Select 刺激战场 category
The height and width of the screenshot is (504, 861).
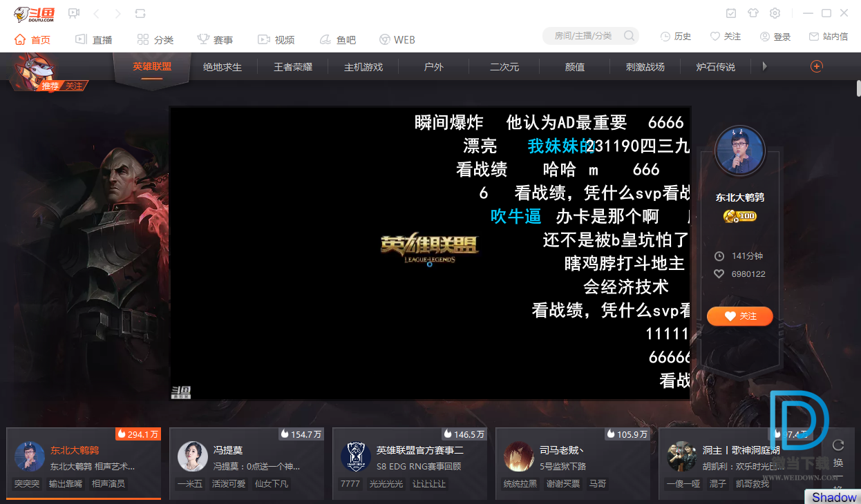[x=645, y=68]
